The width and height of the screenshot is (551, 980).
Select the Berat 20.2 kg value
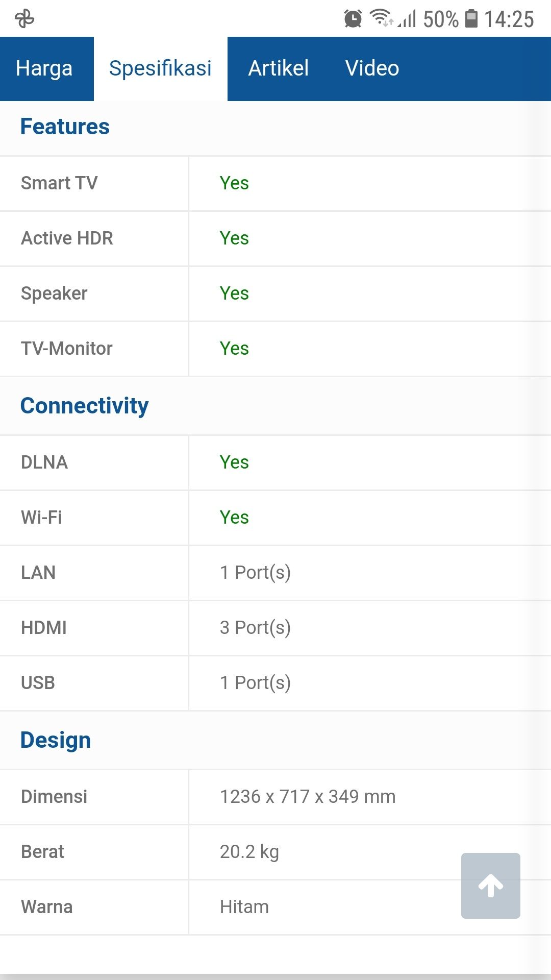(x=249, y=852)
